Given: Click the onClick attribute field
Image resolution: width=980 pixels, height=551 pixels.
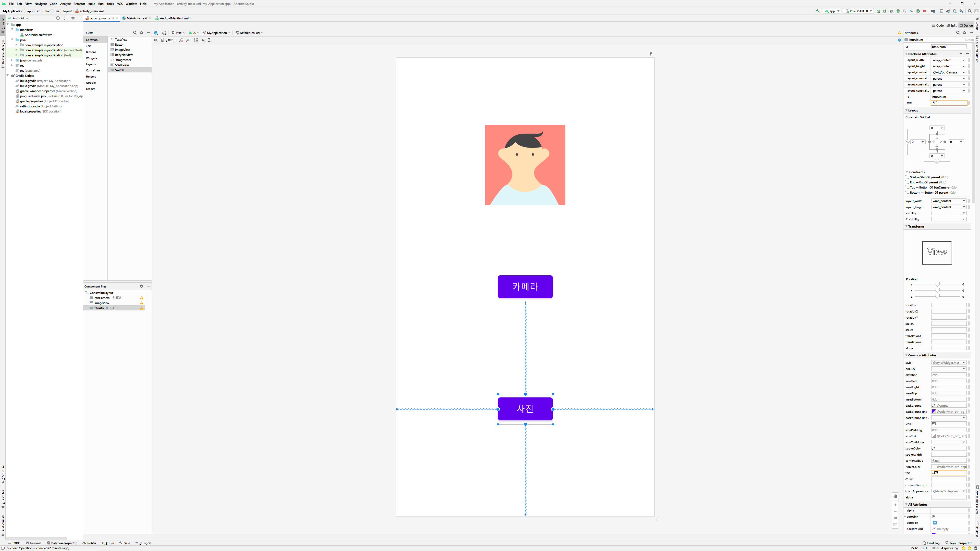Looking at the screenshot, I should (946, 369).
